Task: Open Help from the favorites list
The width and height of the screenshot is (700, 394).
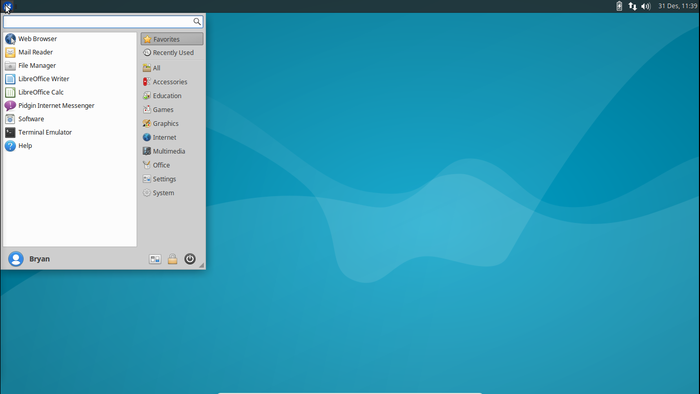Action: click(x=70, y=146)
